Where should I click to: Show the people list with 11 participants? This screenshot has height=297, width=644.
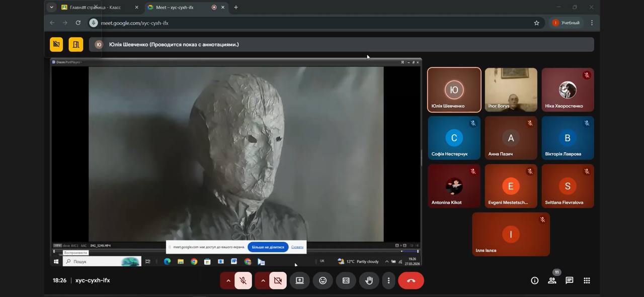click(x=552, y=280)
